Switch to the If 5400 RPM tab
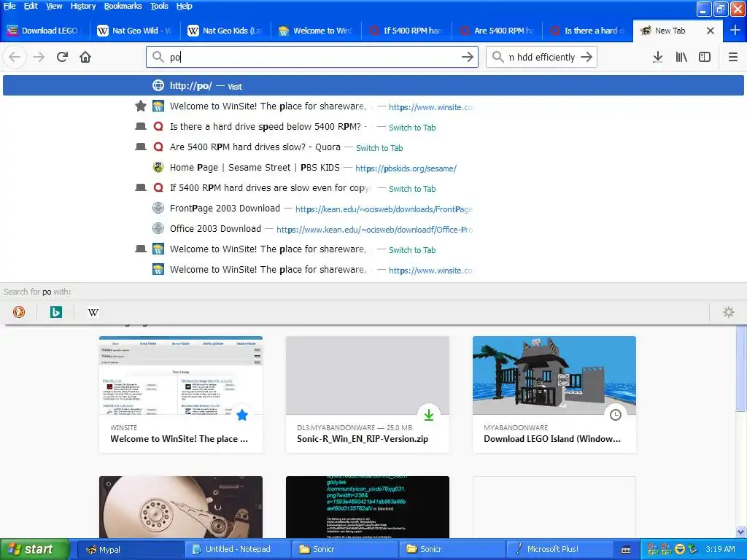 point(407,31)
